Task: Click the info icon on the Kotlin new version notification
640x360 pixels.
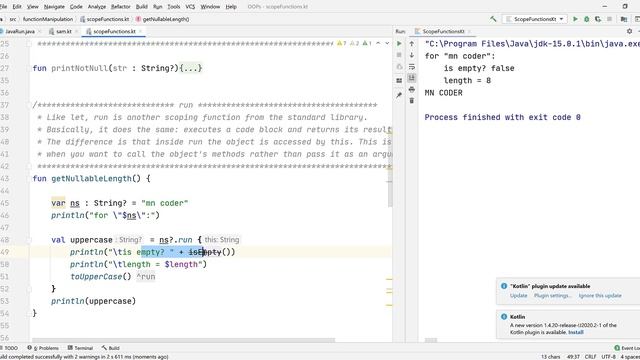Action: (504, 317)
